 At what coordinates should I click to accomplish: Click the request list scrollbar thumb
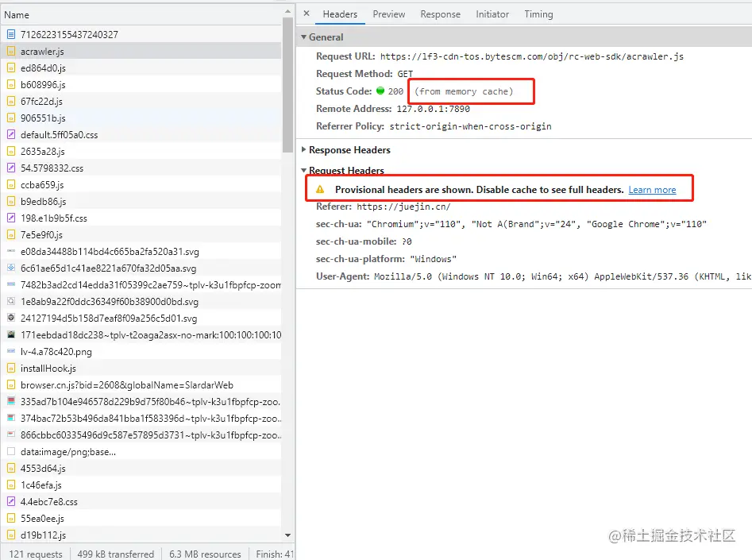[287, 85]
